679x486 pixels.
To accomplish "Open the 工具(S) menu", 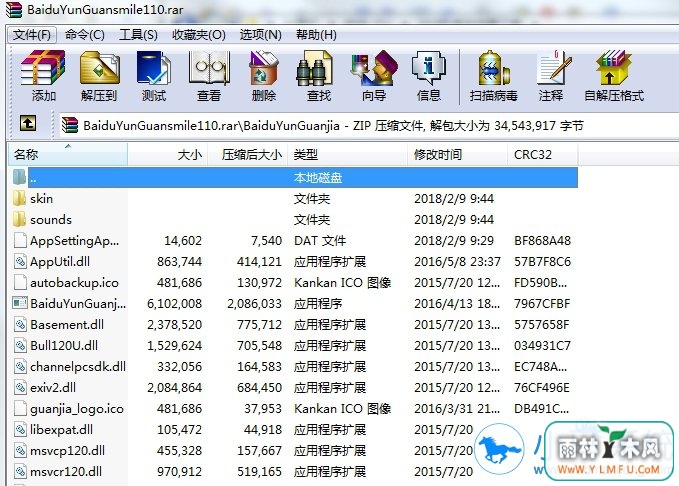I will (x=138, y=35).
